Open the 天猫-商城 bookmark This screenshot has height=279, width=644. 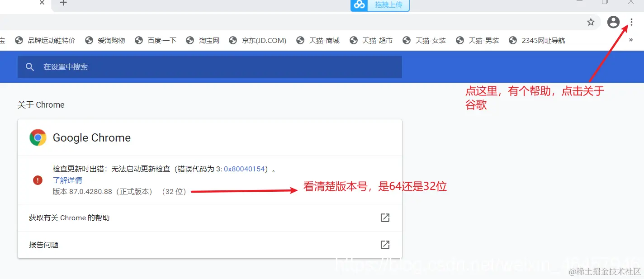318,40
